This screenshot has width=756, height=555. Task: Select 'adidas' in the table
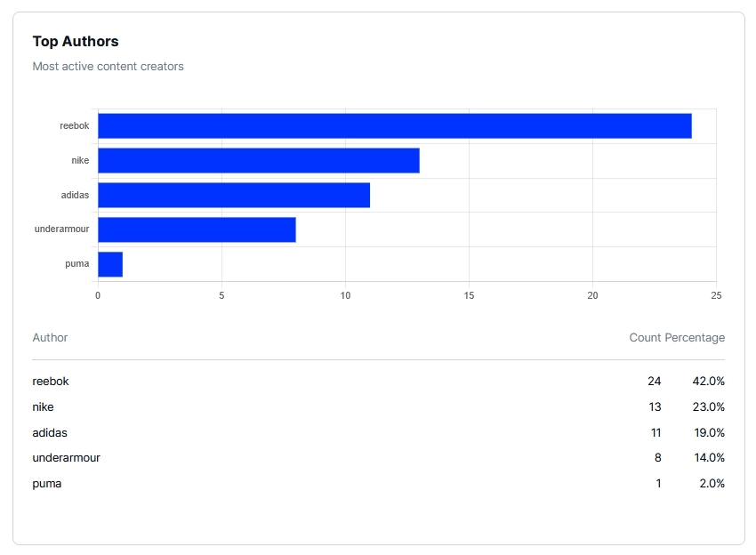point(50,433)
